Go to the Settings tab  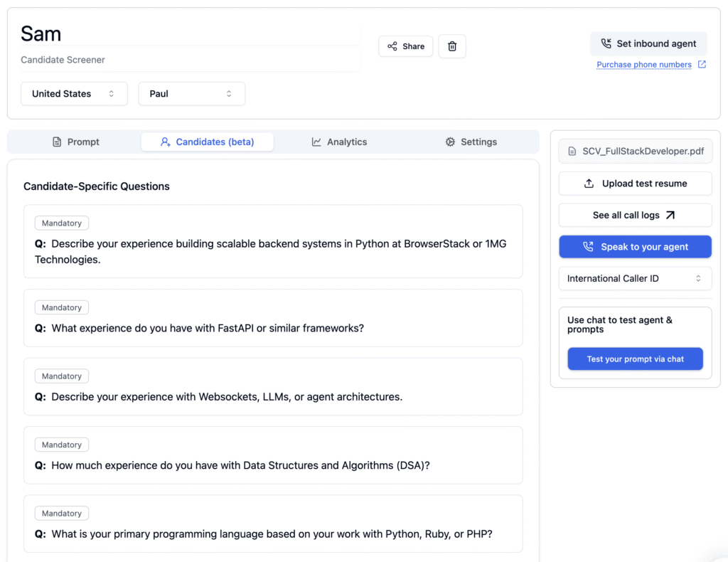(x=471, y=142)
